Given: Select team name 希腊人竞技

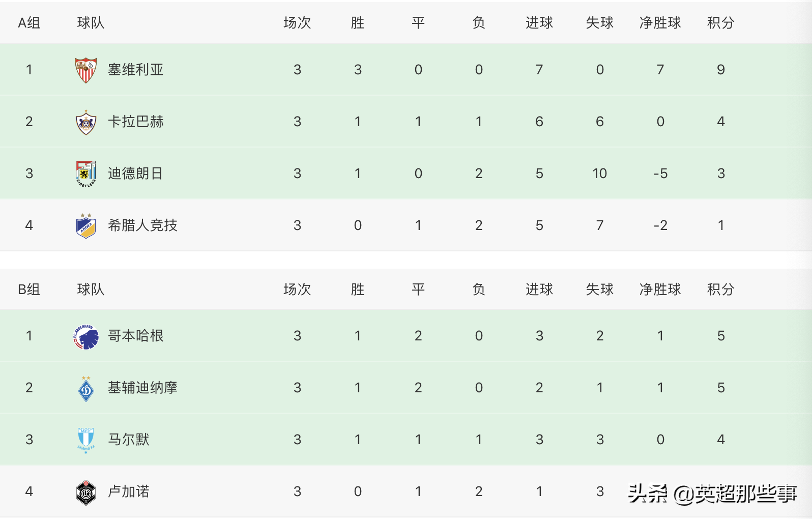Looking at the screenshot, I should click(142, 225).
